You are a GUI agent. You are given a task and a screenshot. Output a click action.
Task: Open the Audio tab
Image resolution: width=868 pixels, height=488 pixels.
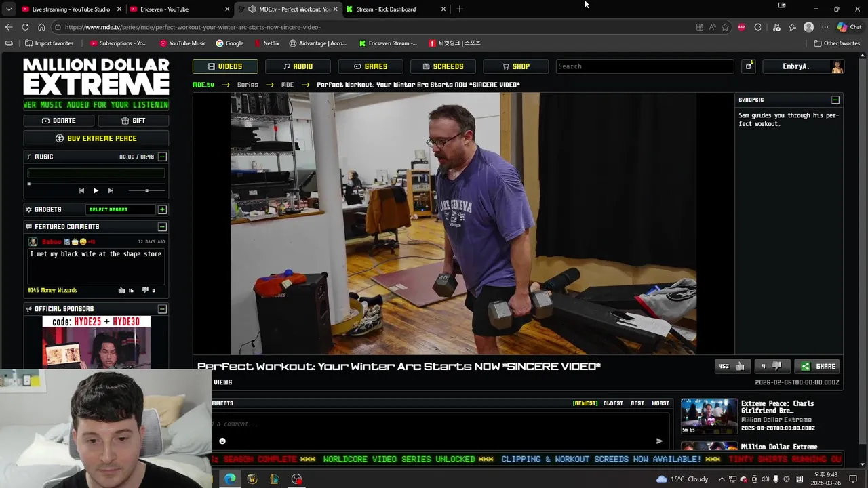point(298,66)
